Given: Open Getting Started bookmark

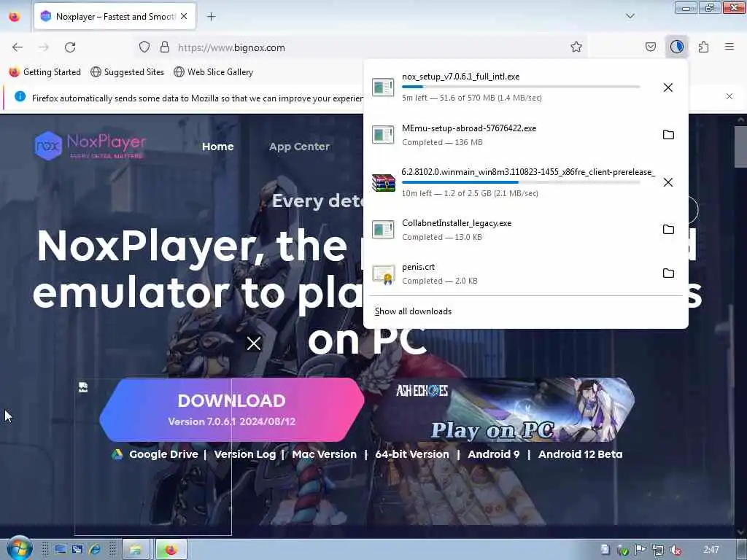Looking at the screenshot, I should [x=45, y=72].
